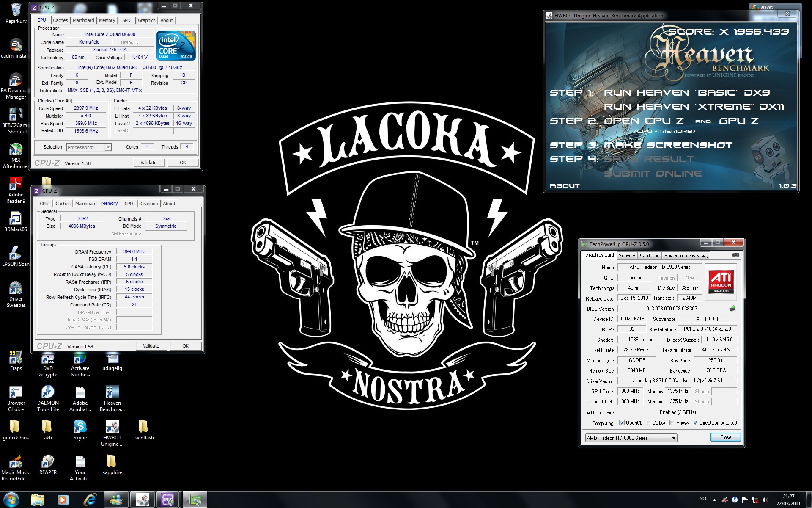Open the AMD Radeon HD 6900 Series dropdown
812x508 pixels.
pyautogui.click(x=631, y=438)
